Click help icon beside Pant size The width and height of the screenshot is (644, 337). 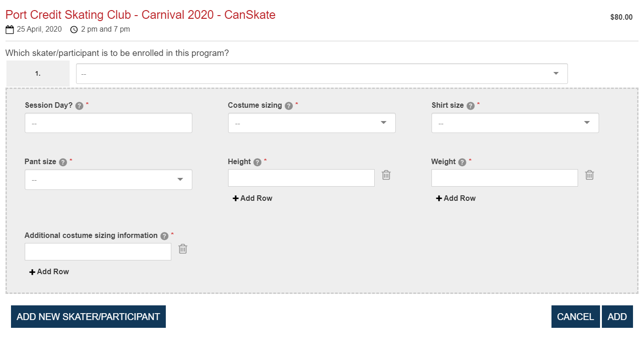63,162
